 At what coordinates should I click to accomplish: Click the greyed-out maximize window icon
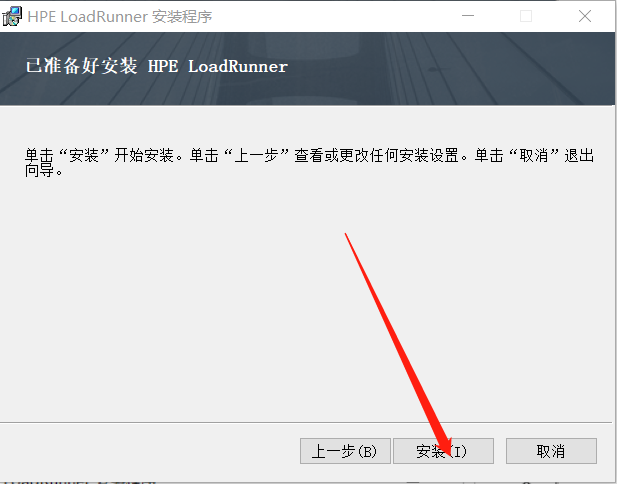[526, 16]
